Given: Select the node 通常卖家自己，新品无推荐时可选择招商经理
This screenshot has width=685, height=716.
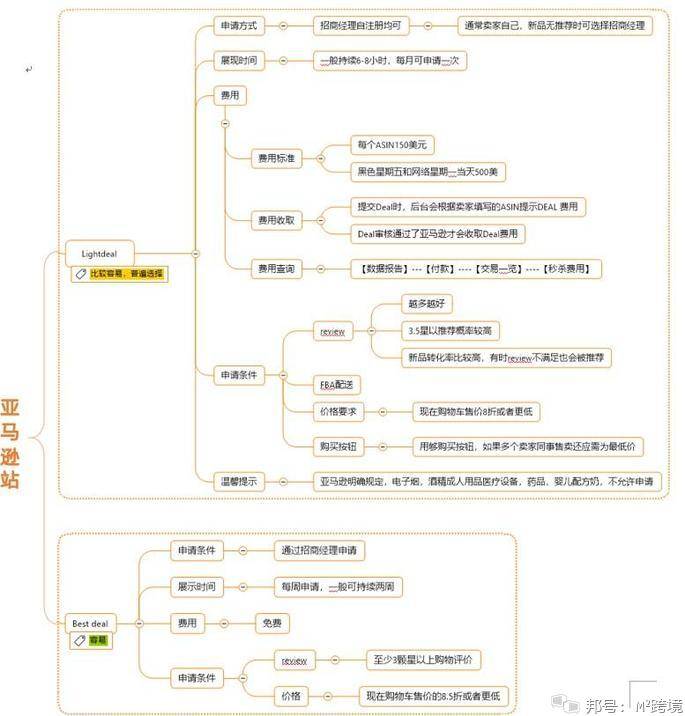Looking at the screenshot, I should 555,26.
